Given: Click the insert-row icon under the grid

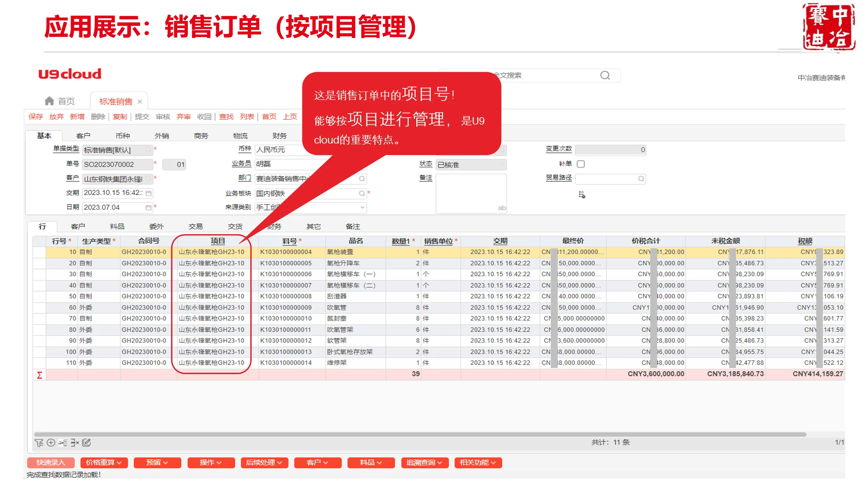Looking at the screenshot, I should tap(63, 443).
